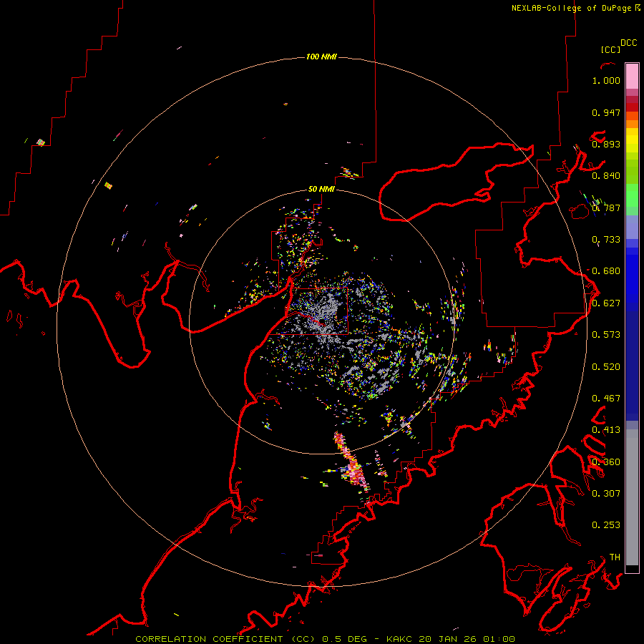Select the 0.787 scale value
The height and width of the screenshot is (644, 644).
[x=606, y=208]
